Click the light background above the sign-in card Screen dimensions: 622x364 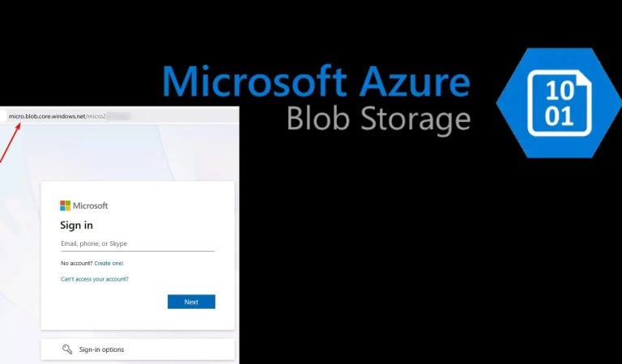pos(138,154)
